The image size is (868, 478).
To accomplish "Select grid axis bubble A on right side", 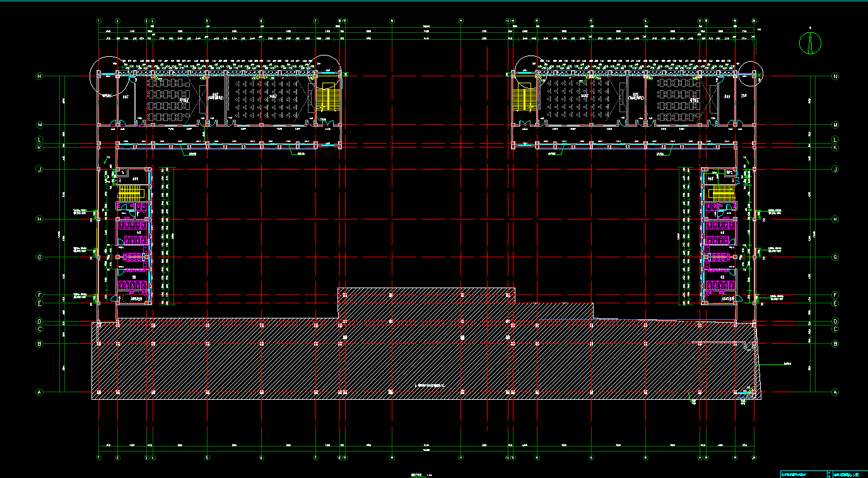I will [836, 392].
